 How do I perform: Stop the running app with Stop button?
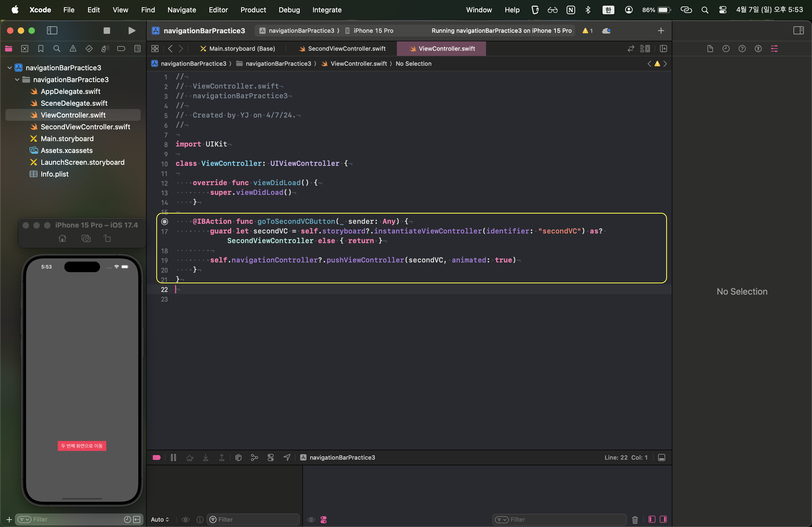point(107,31)
